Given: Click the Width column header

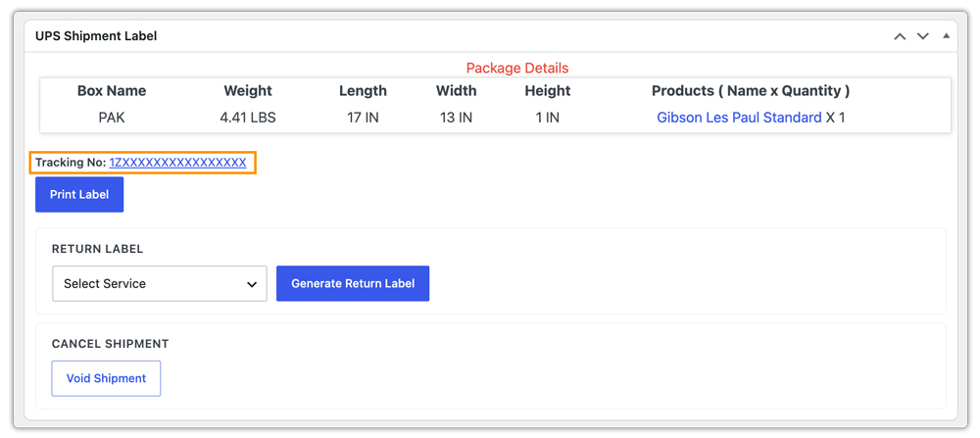Looking at the screenshot, I should click(x=457, y=91).
